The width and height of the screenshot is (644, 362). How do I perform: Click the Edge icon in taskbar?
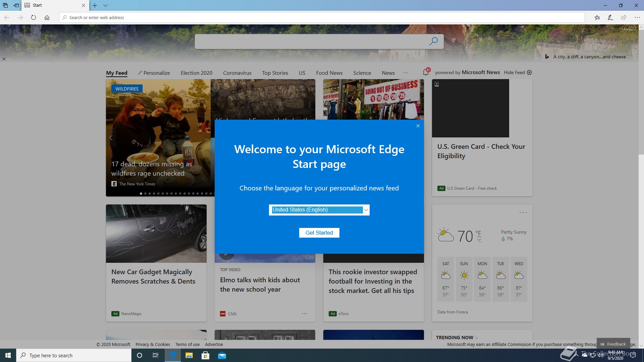click(x=173, y=355)
